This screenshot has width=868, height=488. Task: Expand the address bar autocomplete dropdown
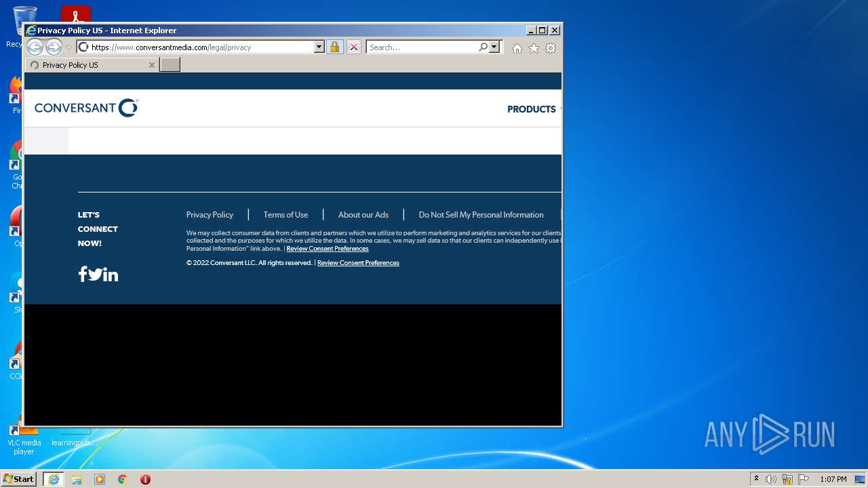(x=319, y=47)
